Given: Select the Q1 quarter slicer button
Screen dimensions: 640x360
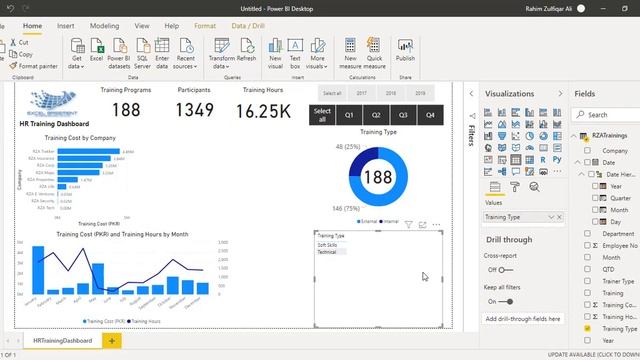Looking at the screenshot, I should (349, 115).
